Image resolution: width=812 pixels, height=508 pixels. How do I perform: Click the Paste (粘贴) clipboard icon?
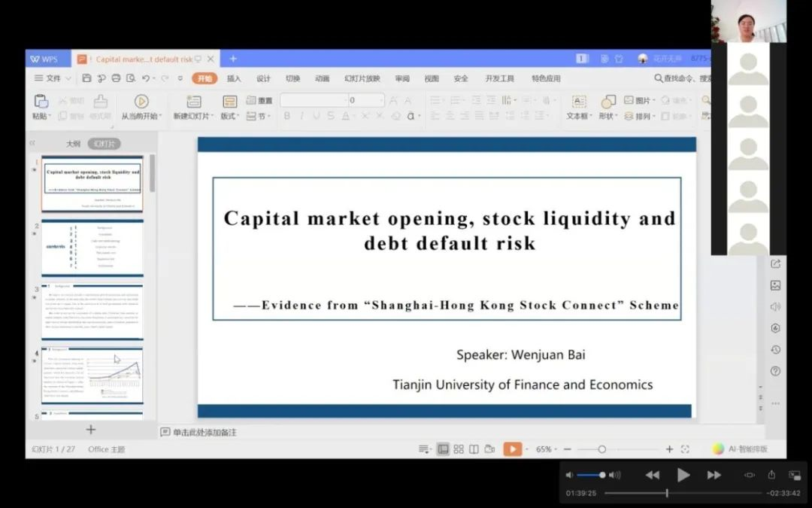(x=40, y=102)
